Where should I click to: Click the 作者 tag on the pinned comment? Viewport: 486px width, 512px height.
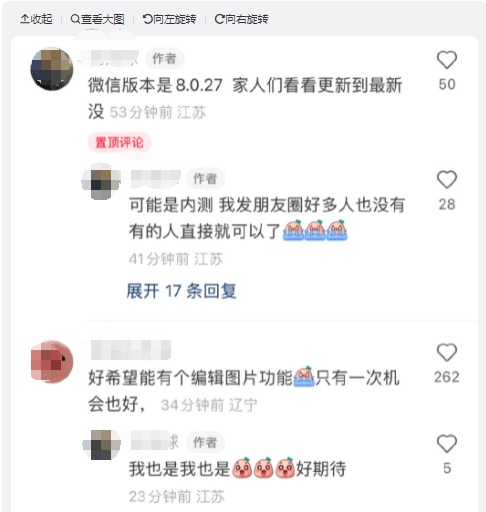[x=164, y=59]
